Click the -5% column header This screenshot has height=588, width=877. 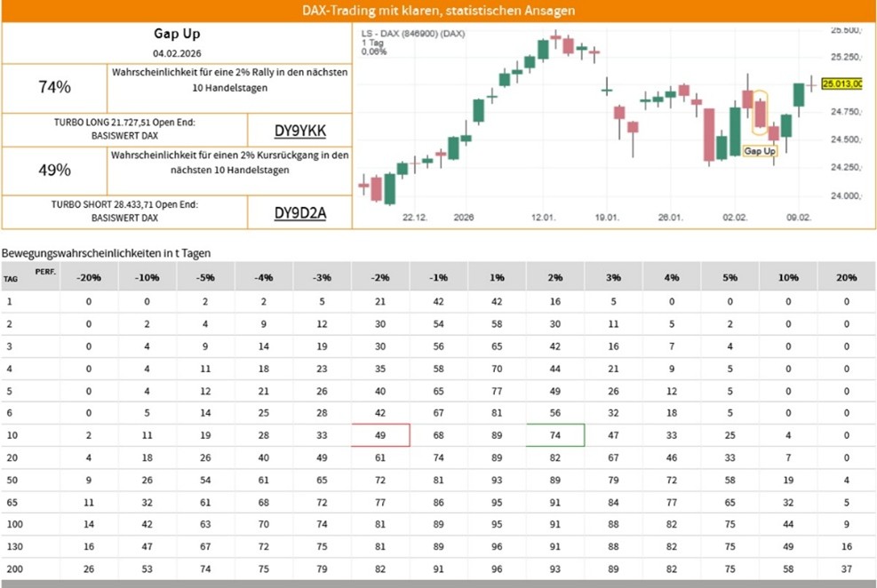[205, 277]
